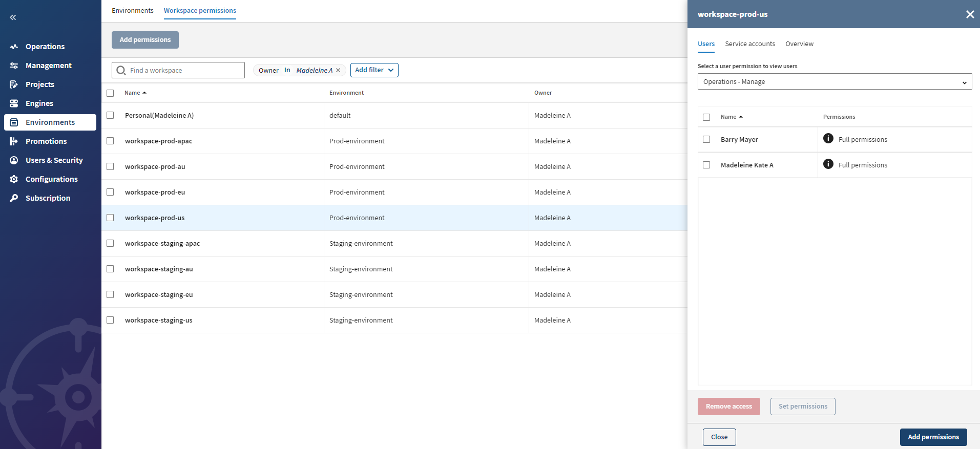Screen dimensions: 980x449
Task: Click the Engines sidebar icon
Action: click(x=14, y=103)
